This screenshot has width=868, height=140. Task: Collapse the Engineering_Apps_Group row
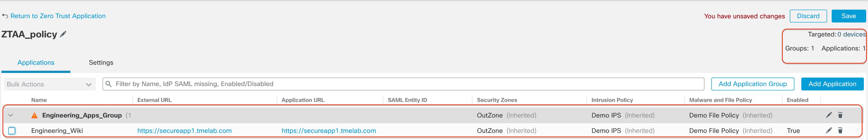tap(11, 115)
